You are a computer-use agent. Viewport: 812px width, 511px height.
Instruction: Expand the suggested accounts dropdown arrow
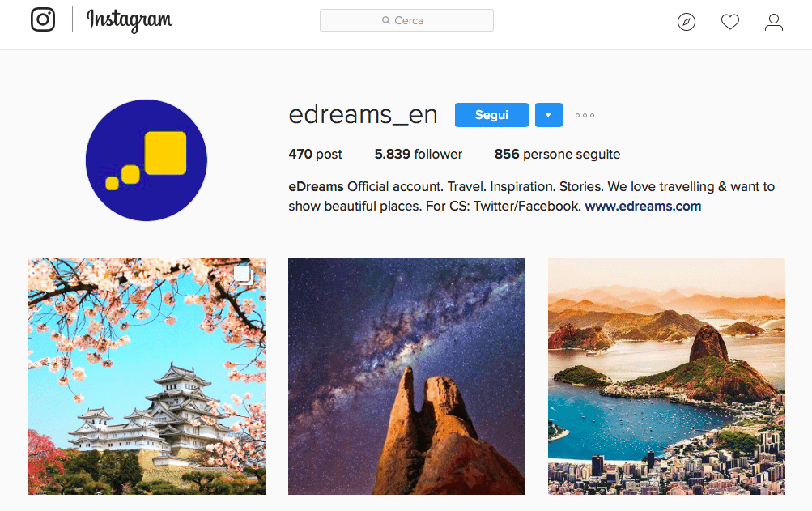point(548,115)
